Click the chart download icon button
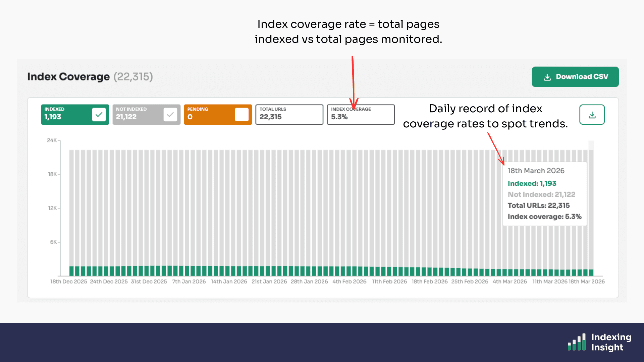Image resolution: width=644 pixels, height=362 pixels. click(592, 115)
